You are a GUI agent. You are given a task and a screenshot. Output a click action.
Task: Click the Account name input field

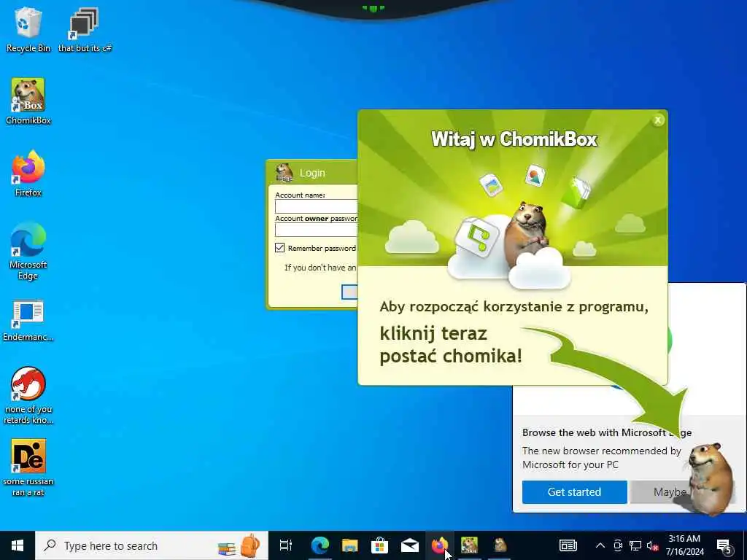point(316,206)
